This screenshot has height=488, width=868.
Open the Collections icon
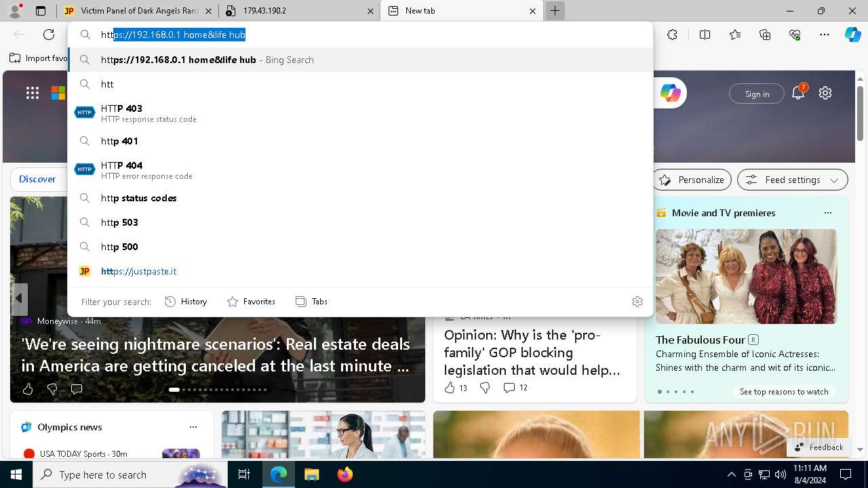[x=765, y=35]
